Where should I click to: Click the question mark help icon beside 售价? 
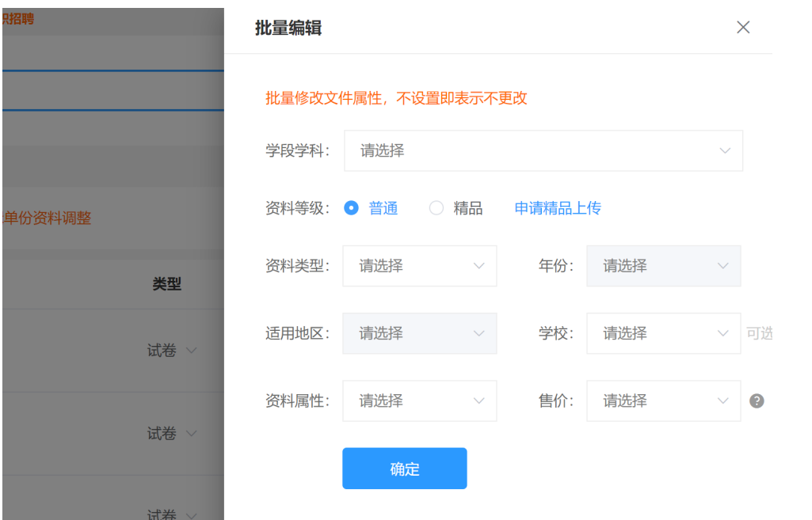point(757,401)
